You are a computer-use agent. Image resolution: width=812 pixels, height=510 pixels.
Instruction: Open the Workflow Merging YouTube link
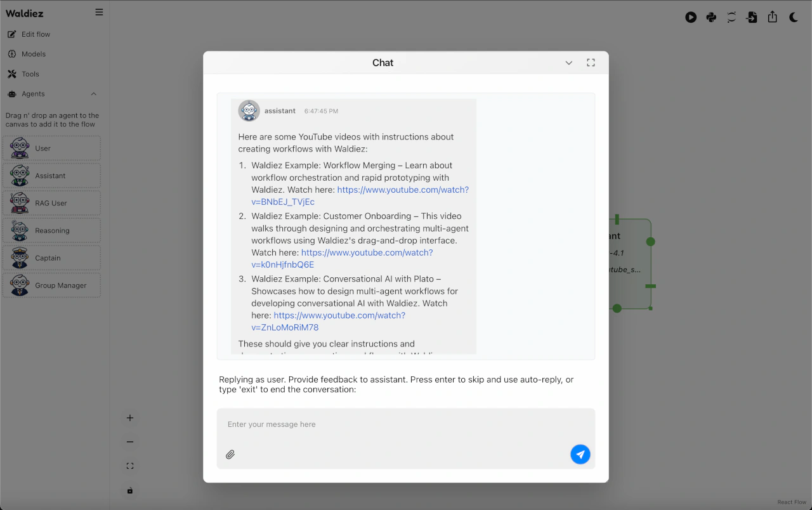coord(402,190)
